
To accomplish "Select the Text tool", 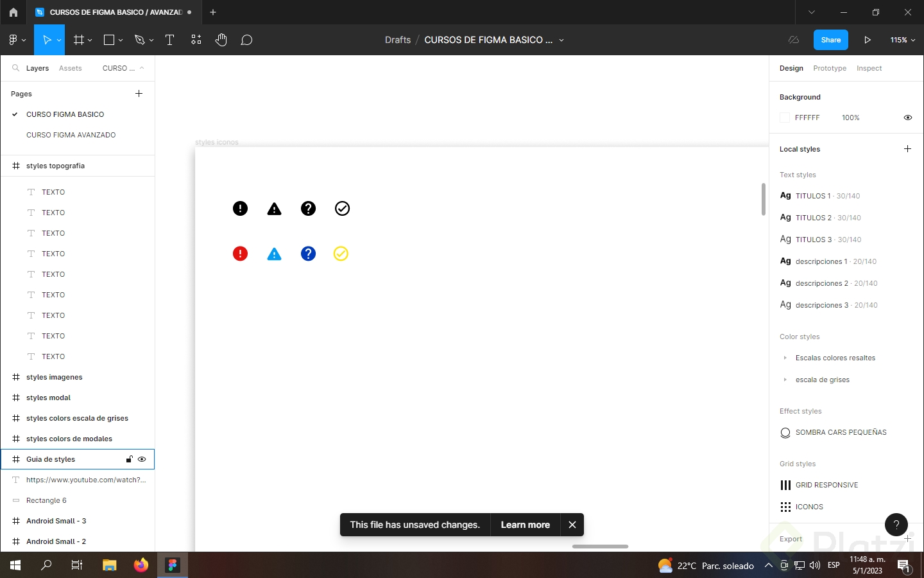I will point(170,40).
